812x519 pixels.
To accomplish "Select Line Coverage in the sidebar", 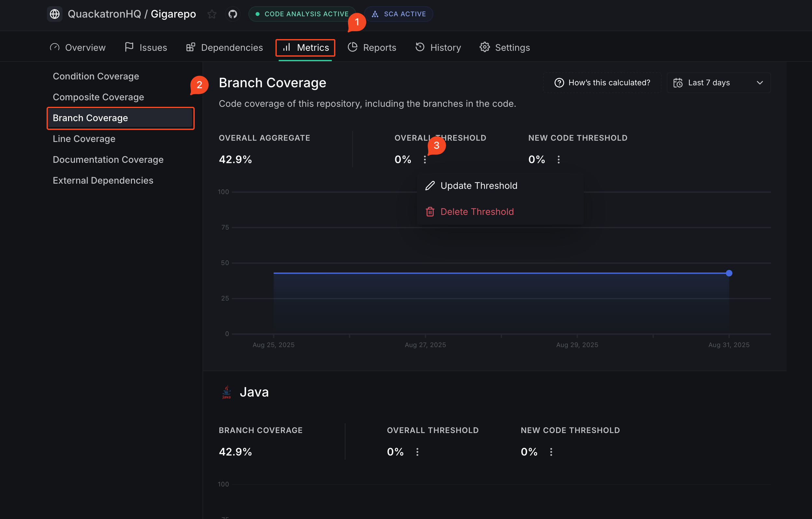I will click(84, 139).
